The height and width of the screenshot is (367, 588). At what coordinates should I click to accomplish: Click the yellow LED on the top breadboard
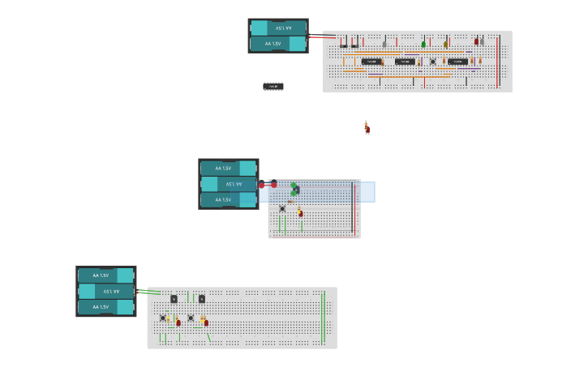445,45
